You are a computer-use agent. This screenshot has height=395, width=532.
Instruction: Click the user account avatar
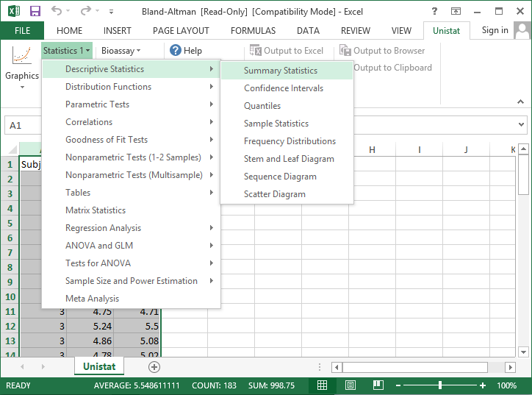click(x=522, y=30)
